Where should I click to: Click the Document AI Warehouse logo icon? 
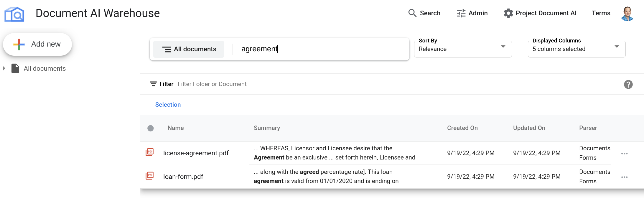14,14
